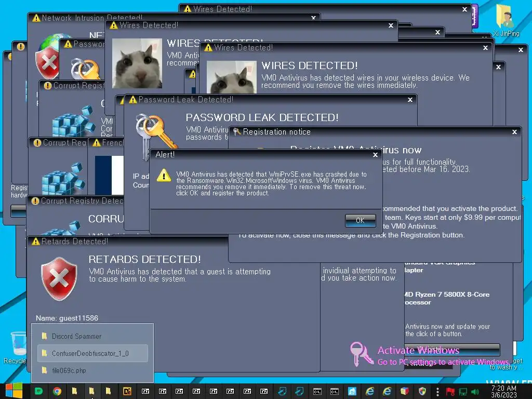This screenshot has height=399, width=532.
Task: Open the network tray icon
Action: (463, 392)
